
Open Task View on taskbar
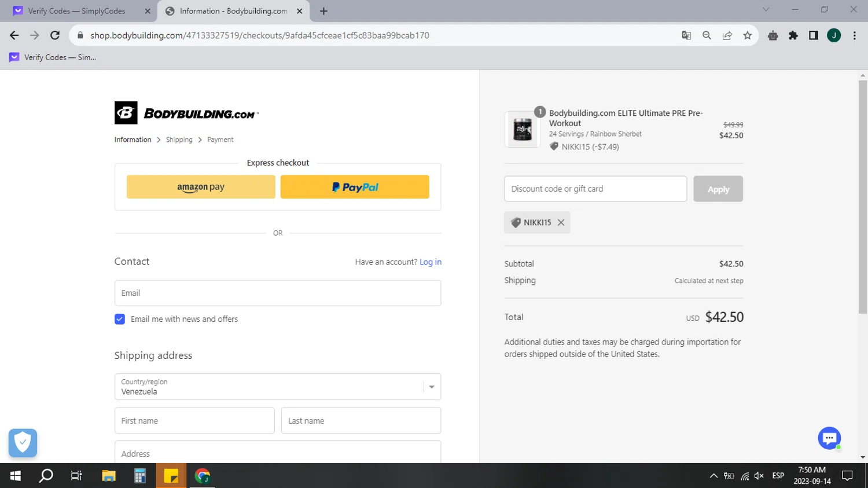(76, 476)
